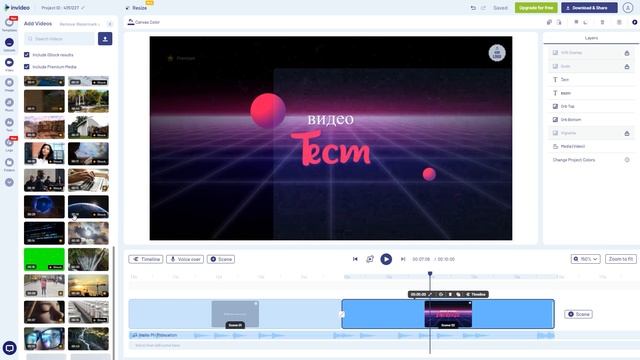The width and height of the screenshot is (640, 360).
Task: Open the Resize dropdown
Action: pos(137,8)
